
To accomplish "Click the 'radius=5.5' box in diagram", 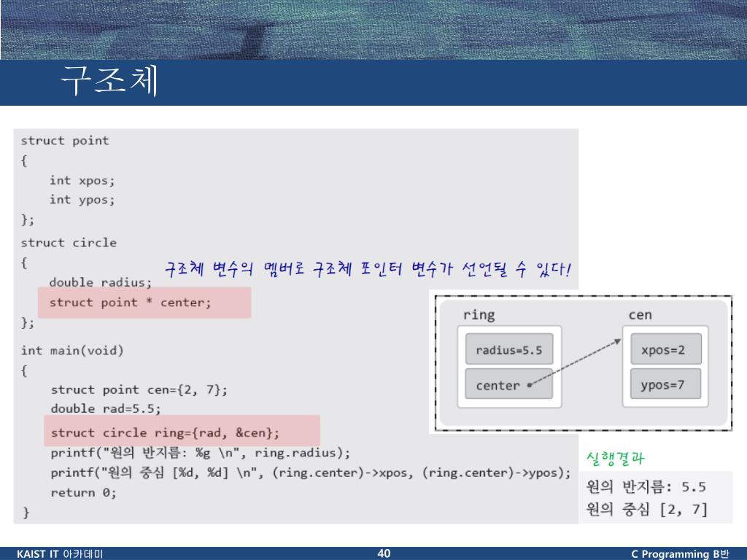I will click(x=508, y=349).
